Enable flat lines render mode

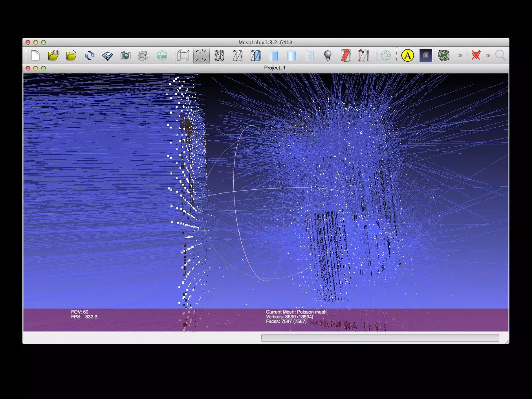pos(256,55)
